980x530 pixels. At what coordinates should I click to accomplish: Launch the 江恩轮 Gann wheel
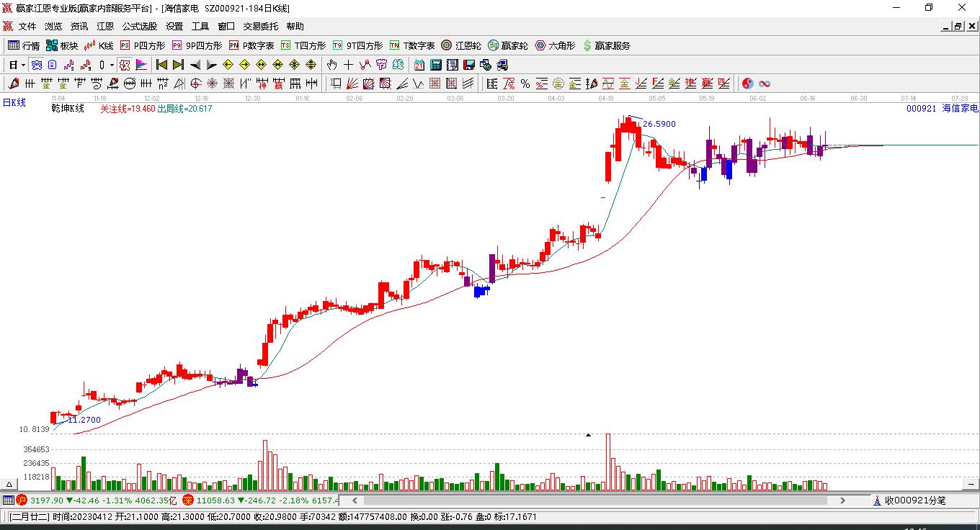(461, 45)
